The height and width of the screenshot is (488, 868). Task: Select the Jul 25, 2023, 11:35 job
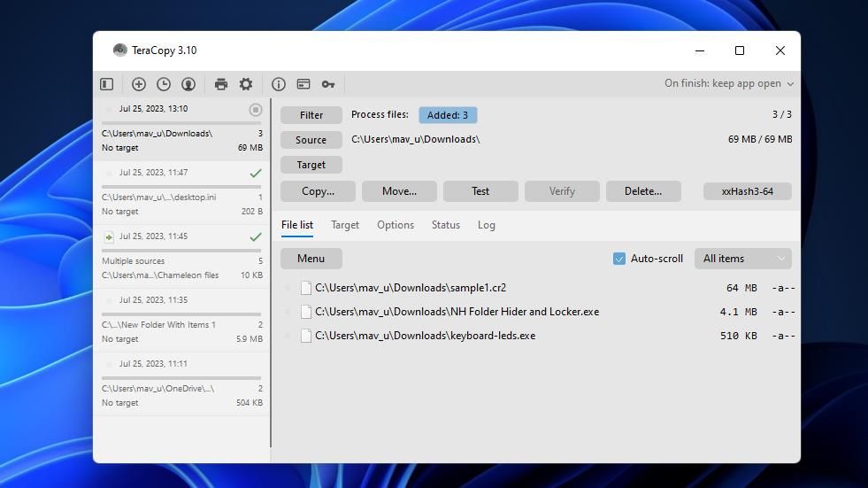click(x=181, y=320)
